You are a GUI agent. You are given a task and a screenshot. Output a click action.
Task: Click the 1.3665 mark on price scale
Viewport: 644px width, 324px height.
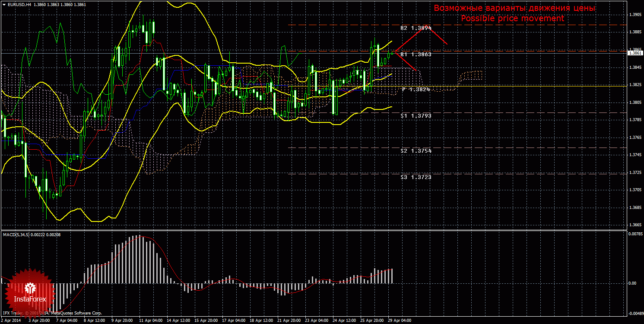tap(635, 225)
